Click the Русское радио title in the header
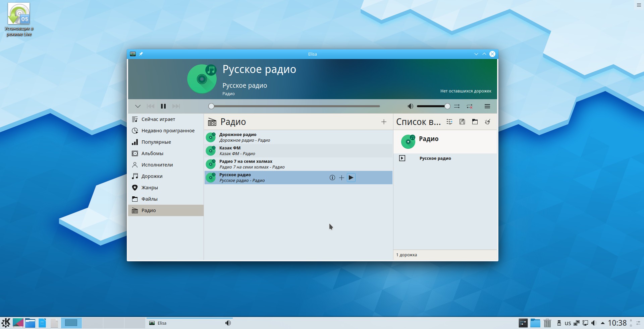 coord(259,69)
